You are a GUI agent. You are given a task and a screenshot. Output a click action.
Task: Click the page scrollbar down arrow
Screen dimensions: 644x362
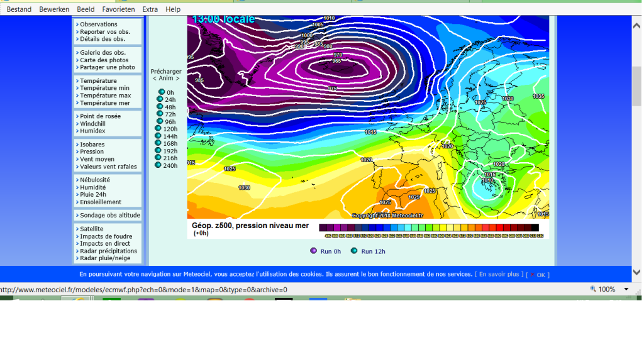pos(636,272)
